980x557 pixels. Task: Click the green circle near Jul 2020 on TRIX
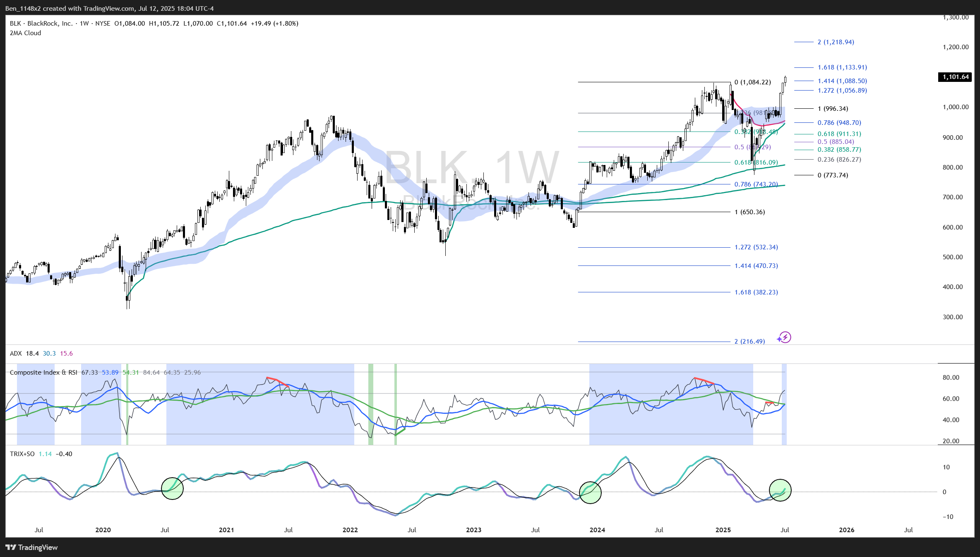click(x=172, y=488)
